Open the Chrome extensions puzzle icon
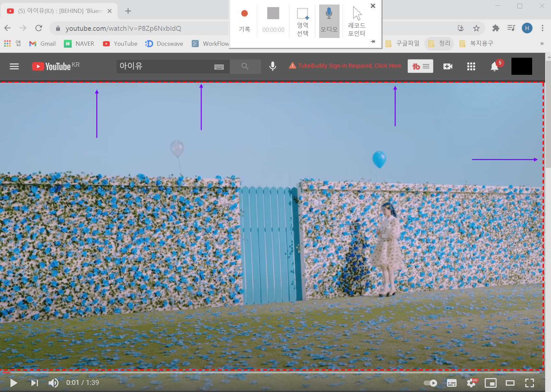551x392 pixels. click(x=496, y=28)
